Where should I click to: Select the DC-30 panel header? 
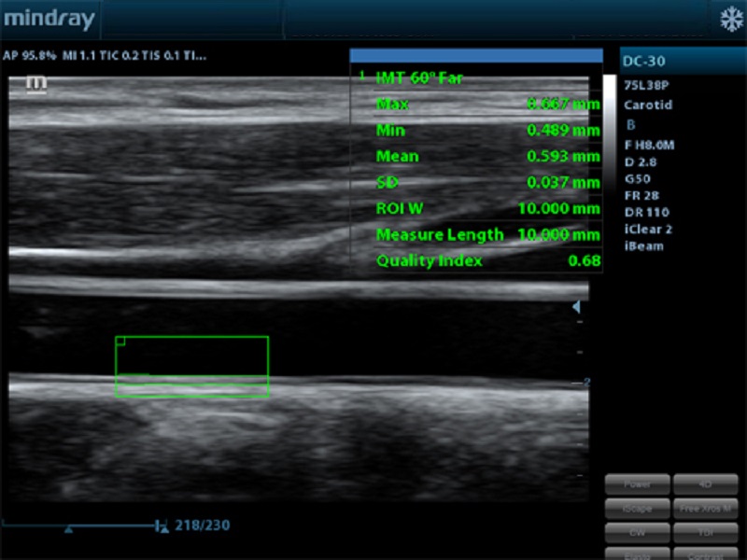(x=683, y=61)
